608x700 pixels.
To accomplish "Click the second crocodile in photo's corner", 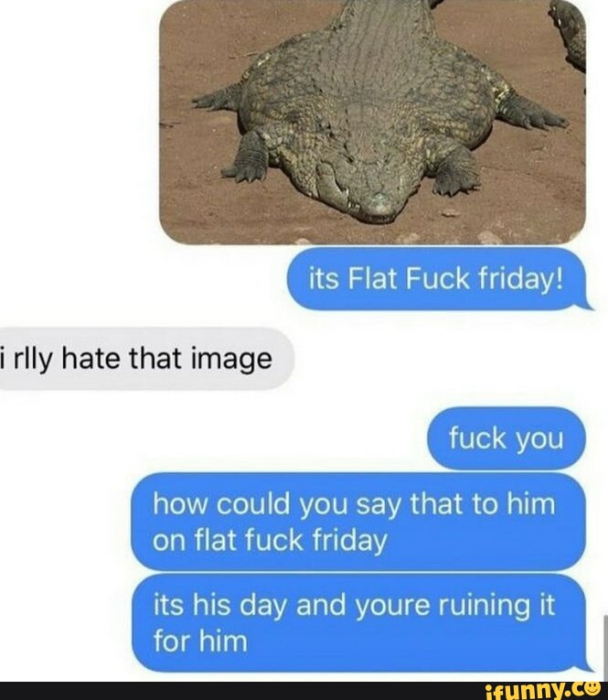I will coord(569,35).
